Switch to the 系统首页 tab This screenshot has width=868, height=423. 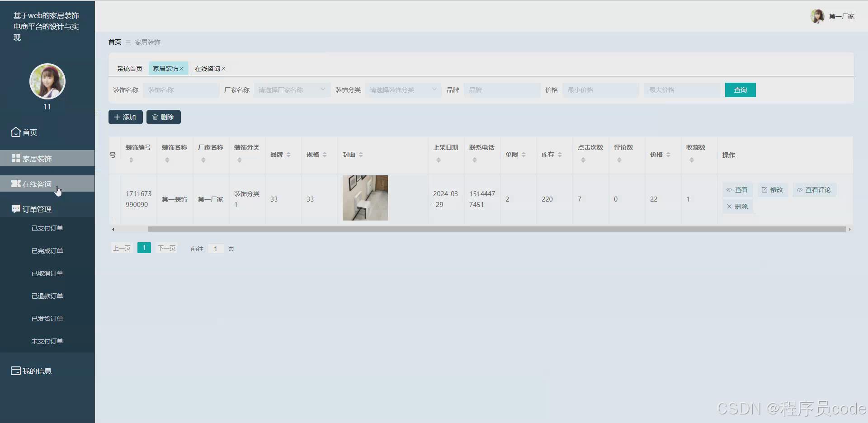tap(129, 68)
